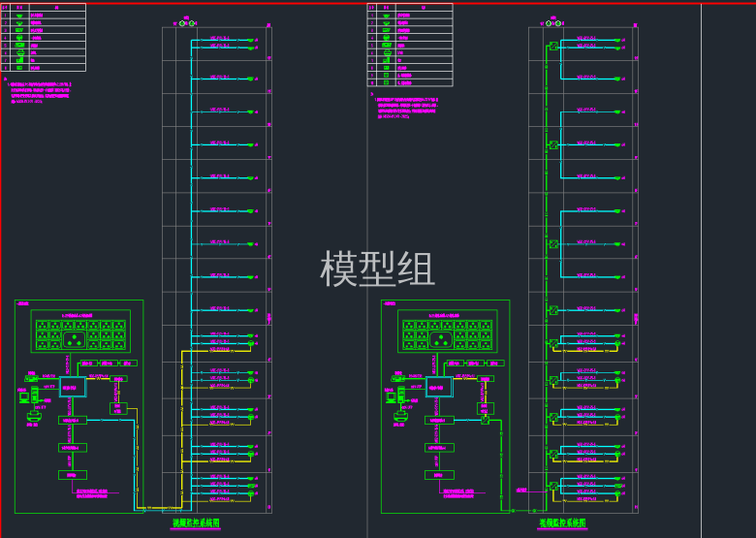Select the printer symbol in right control room
756x538 pixels.
[x=400, y=417]
